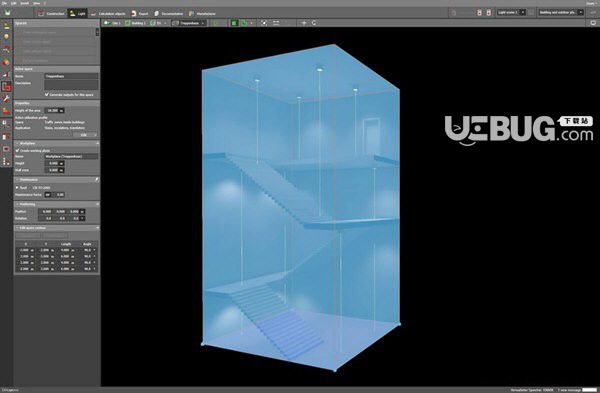The image size is (600, 393).
Task: Open the Calculation objects tab
Action: [108, 13]
